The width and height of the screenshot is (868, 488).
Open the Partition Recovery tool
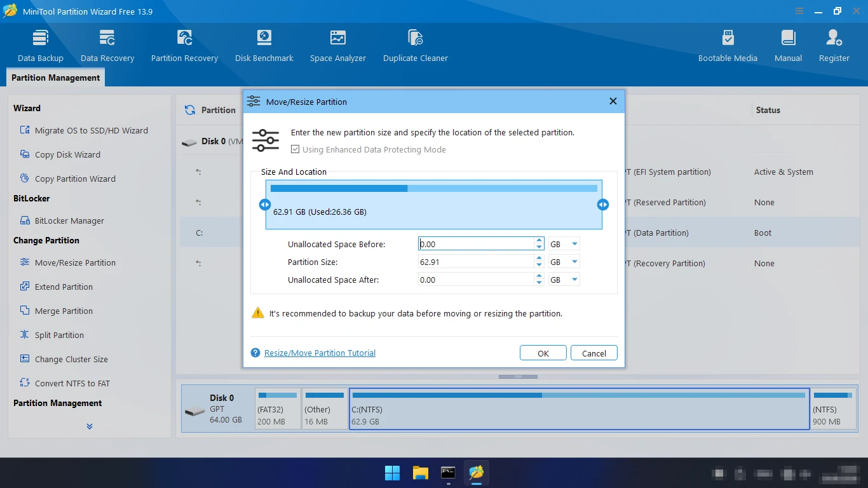184,46
